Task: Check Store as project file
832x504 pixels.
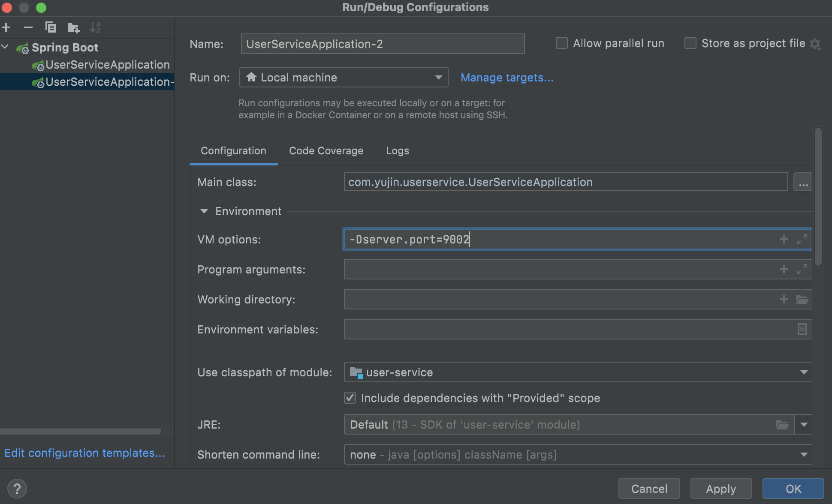Action: (x=690, y=43)
